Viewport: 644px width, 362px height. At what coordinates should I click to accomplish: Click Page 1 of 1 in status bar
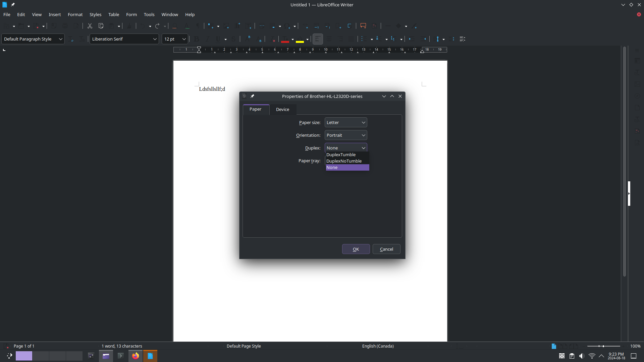[24, 346]
